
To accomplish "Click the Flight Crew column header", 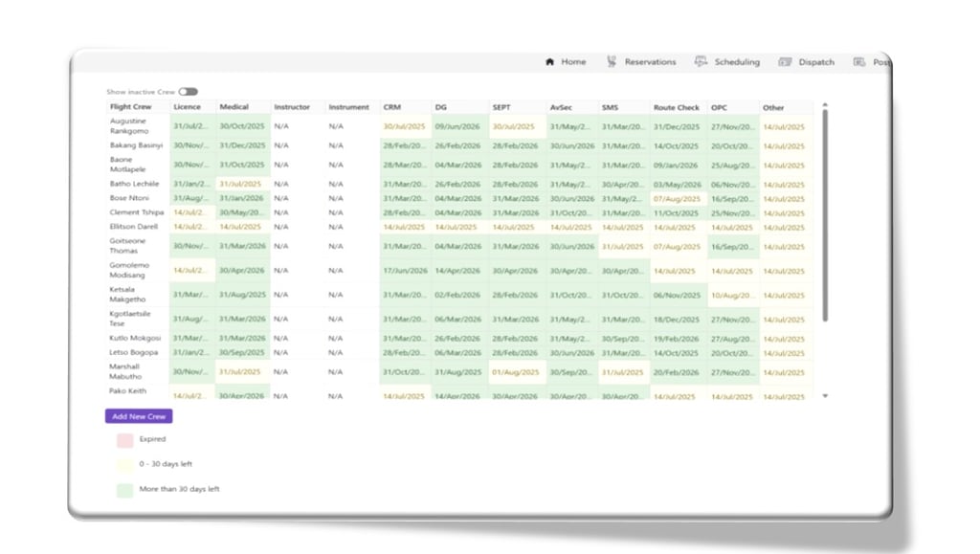I will coord(130,107).
